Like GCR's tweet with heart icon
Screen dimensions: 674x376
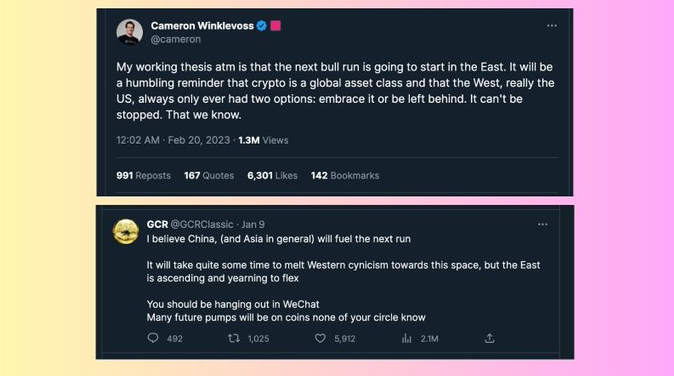point(320,338)
